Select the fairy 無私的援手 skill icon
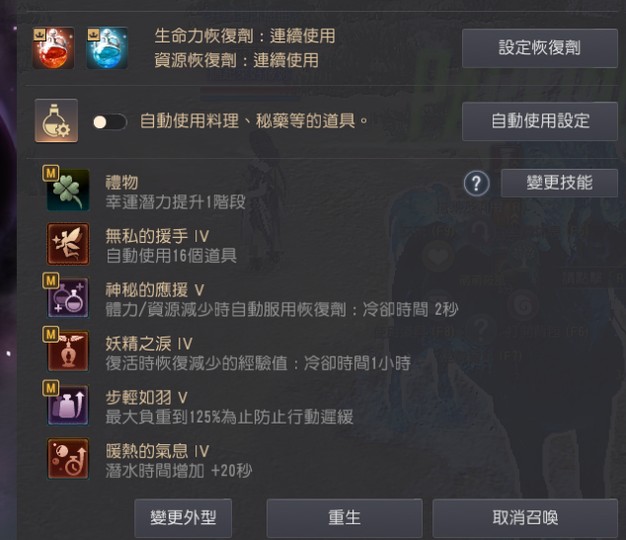 (x=68, y=244)
